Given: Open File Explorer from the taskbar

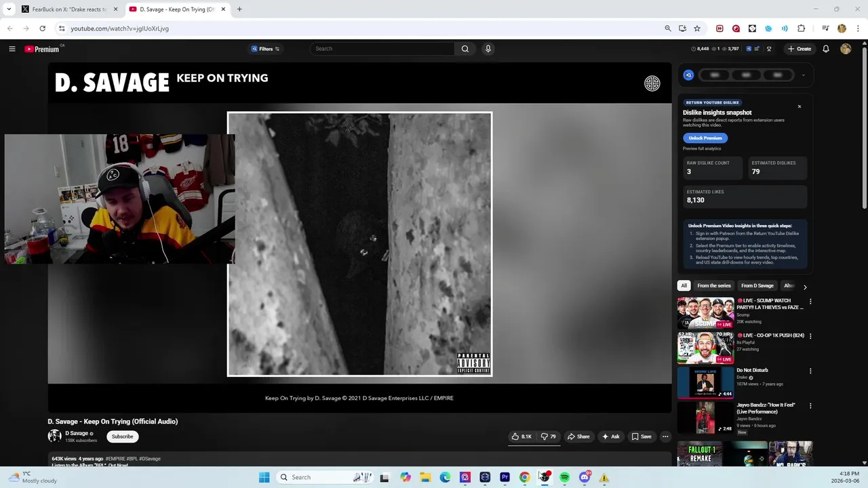Looking at the screenshot, I should (x=425, y=477).
